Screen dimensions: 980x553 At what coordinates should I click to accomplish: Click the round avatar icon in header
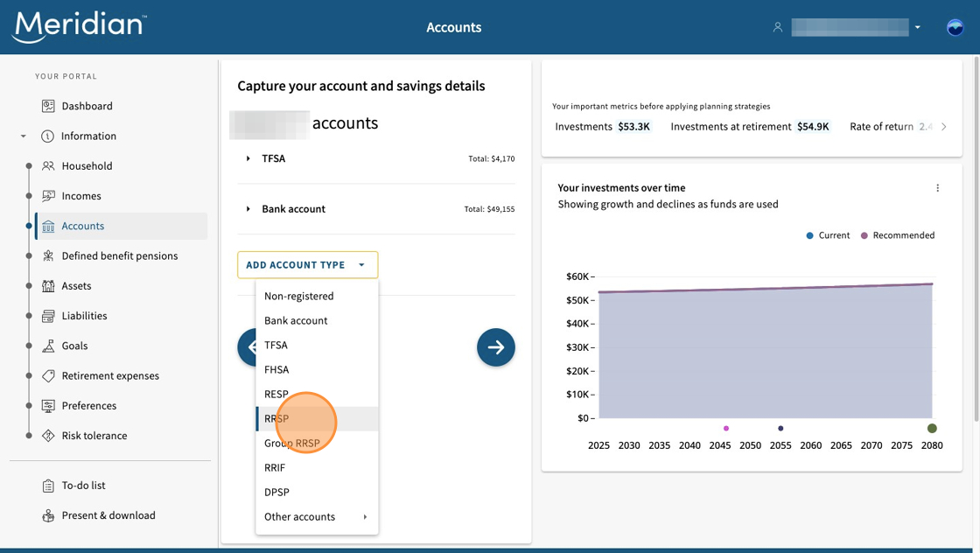(x=955, y=27)
